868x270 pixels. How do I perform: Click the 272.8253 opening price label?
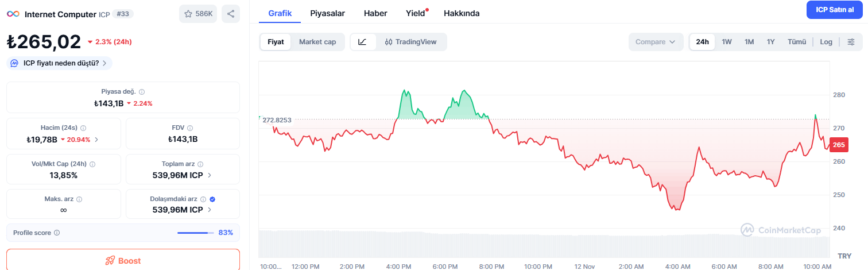(277, 120)
